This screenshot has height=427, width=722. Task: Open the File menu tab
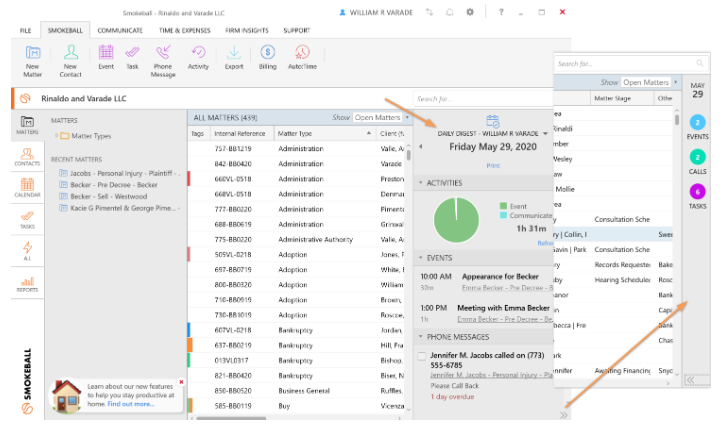coord(25,30)
